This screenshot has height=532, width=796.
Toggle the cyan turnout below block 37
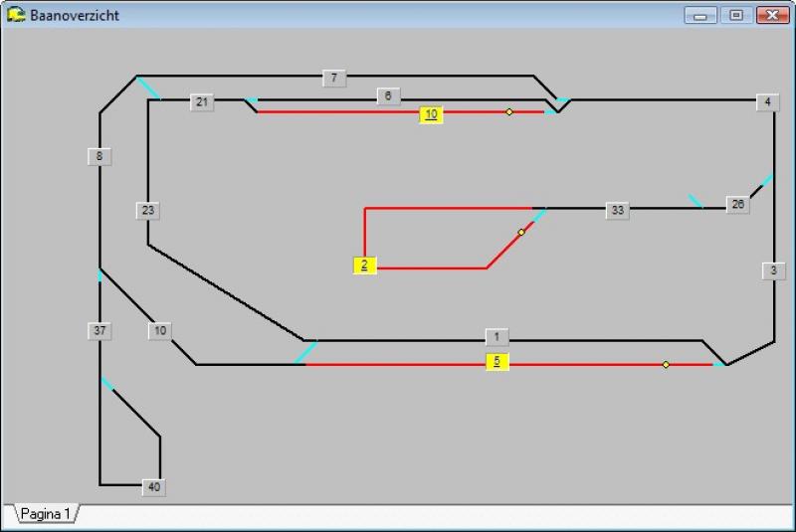coord(107,384)
